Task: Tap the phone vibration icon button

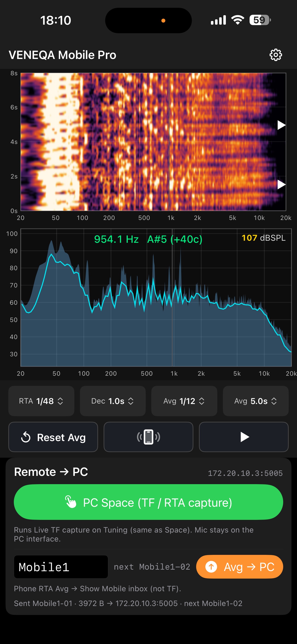Action: [148, 437]
